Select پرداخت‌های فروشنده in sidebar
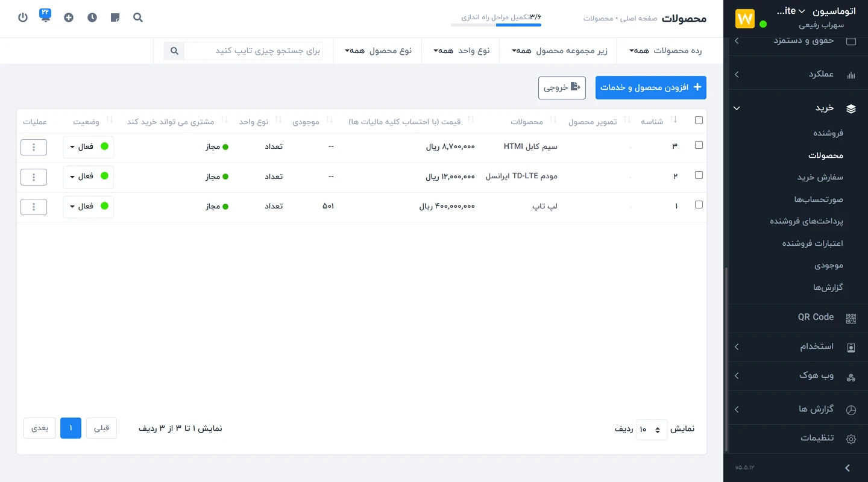The width and height of the screenshot is (868, 482). coord(807,221)
